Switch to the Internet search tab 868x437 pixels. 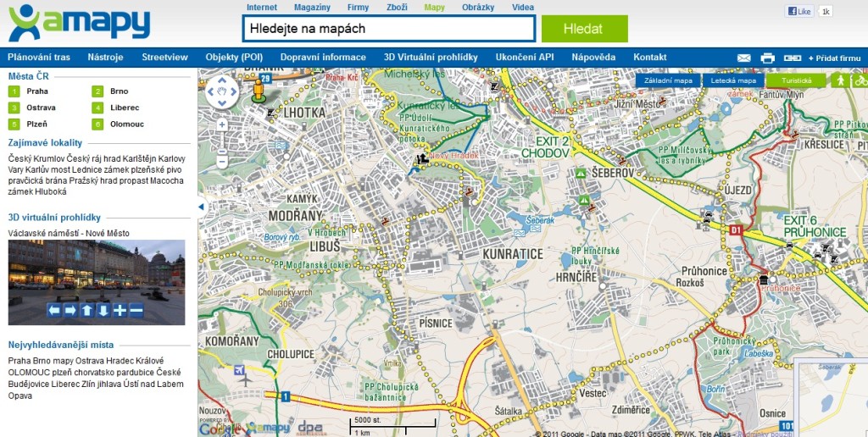262,7
